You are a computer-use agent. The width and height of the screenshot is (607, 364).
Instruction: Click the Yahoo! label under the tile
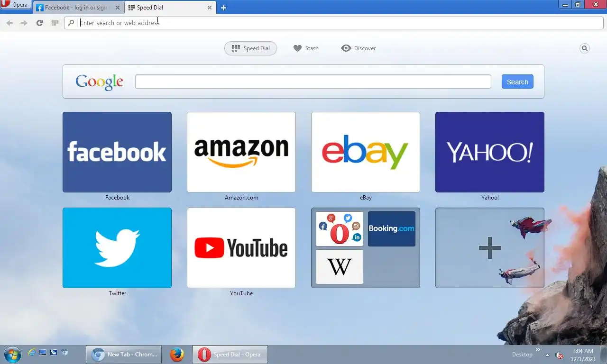(x=490, y=198)
